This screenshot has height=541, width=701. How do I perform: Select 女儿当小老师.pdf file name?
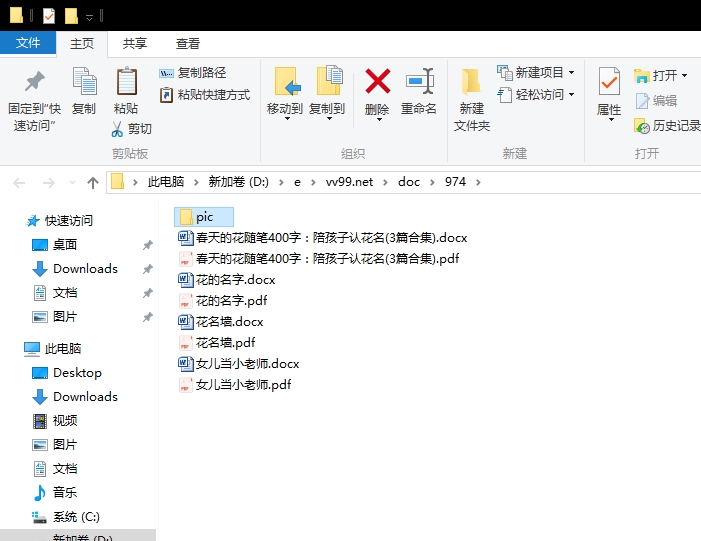(x=244, y=385)
